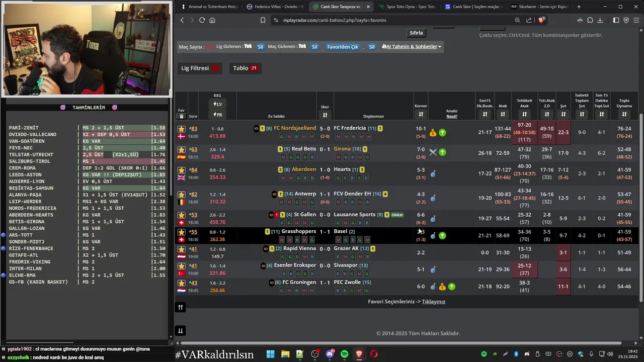
Task: Sort by Topla Oynama column arrows
Action: pos(624,115)
